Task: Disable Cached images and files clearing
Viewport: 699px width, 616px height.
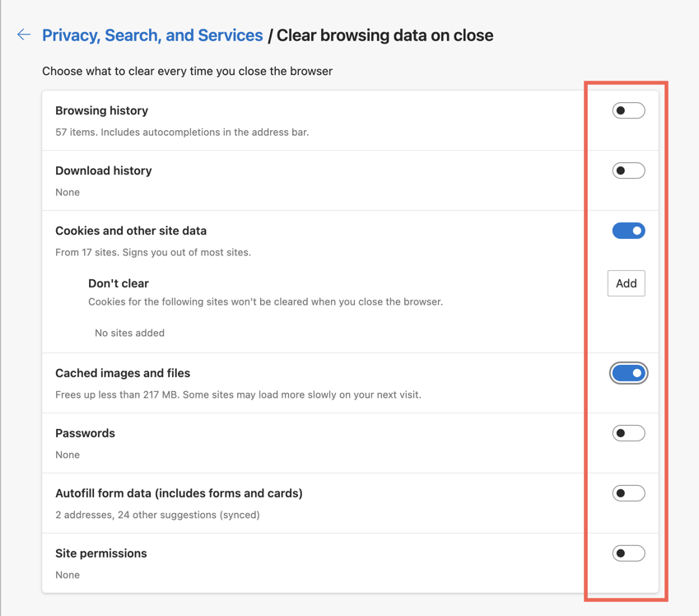Action: (x=628, y=373)
